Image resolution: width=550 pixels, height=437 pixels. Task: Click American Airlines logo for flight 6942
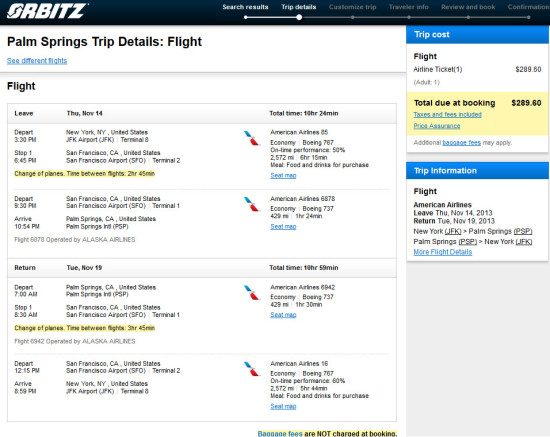pyautogui.click(x=251, y=293)
